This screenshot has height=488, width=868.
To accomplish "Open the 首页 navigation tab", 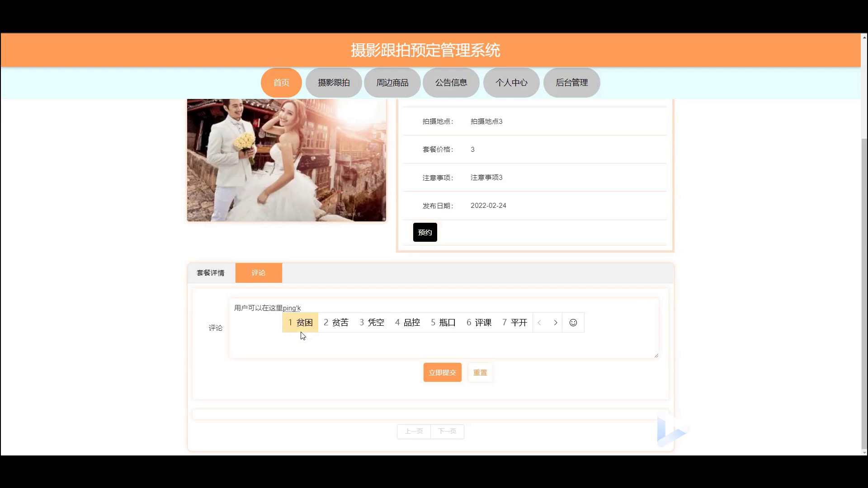I will (x=281, y=83).
